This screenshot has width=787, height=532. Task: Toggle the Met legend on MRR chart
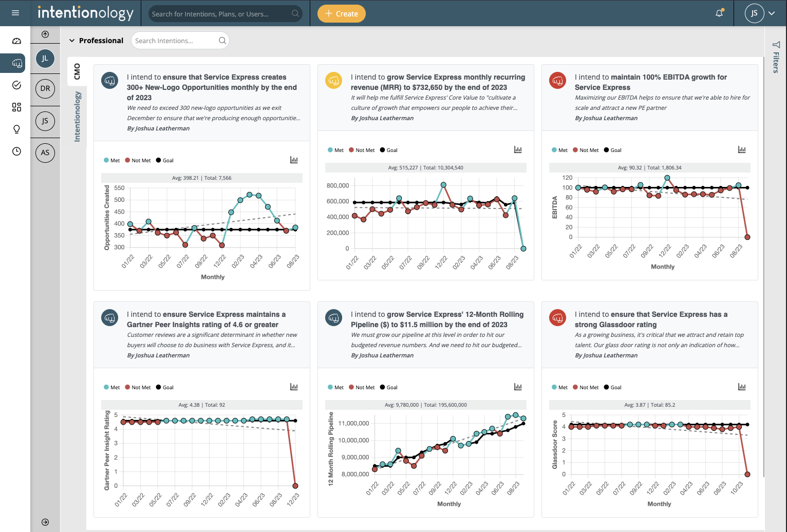(x=335, y=150)
